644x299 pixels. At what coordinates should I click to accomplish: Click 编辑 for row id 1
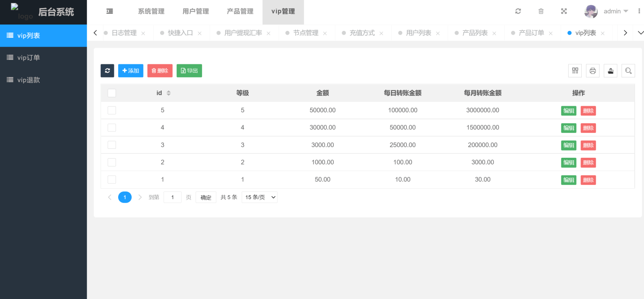click(x=569, y=180)
